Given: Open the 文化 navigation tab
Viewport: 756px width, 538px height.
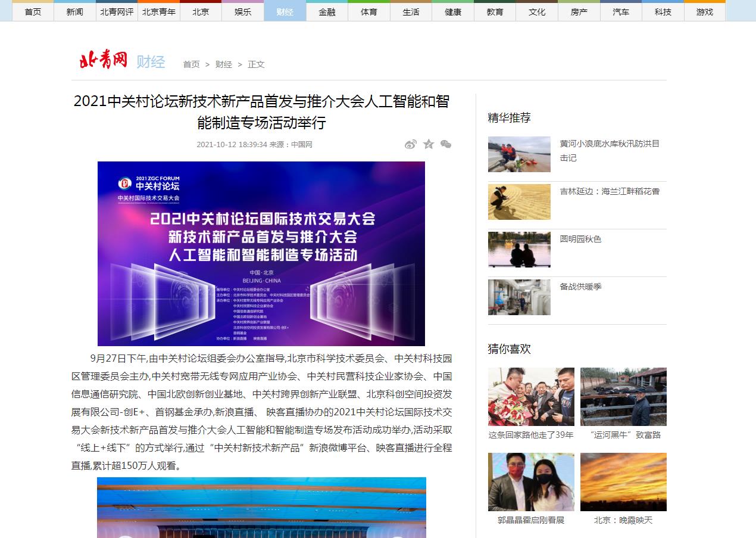Looking at the screenshot, I should tap(537, 12).
